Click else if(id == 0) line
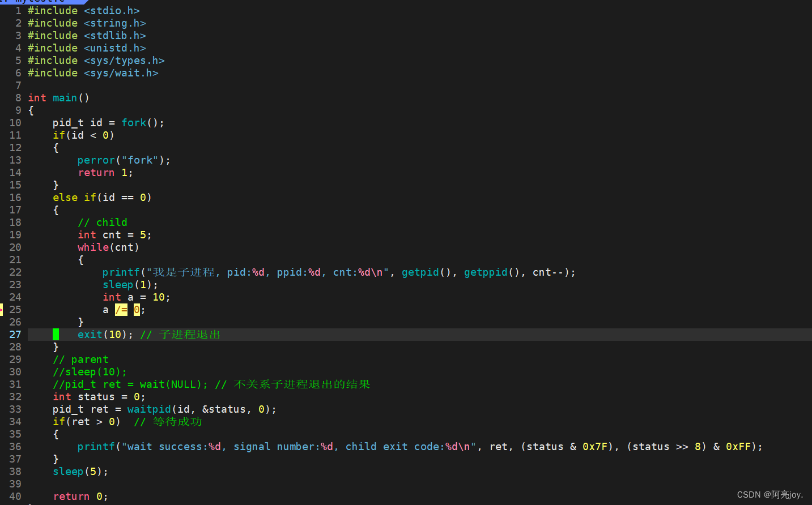 103,198
